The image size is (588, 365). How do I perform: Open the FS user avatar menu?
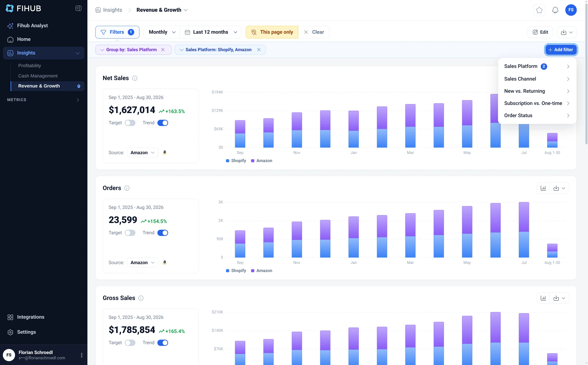tap(571, 10)
